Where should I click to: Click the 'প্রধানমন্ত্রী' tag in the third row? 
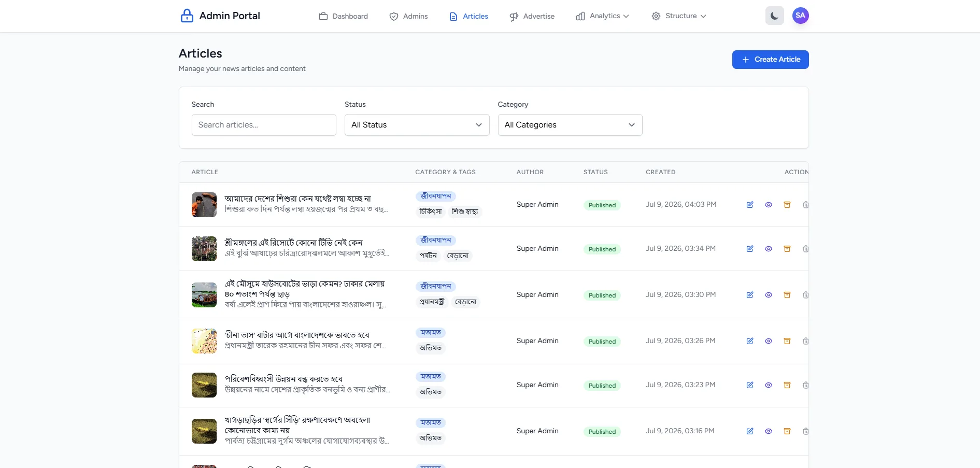click(432, 302)
